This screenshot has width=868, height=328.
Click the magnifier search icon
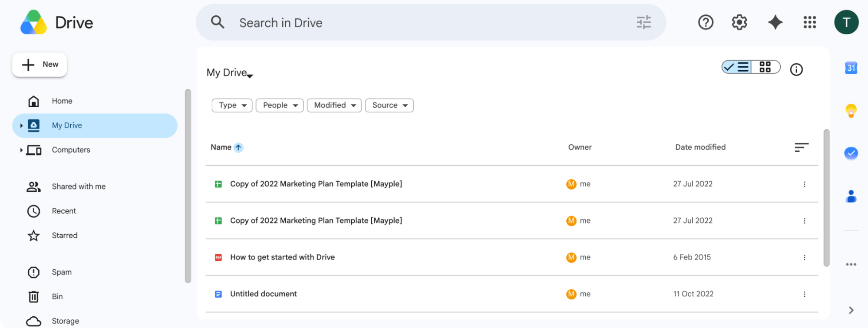click(x=218, y=22)
